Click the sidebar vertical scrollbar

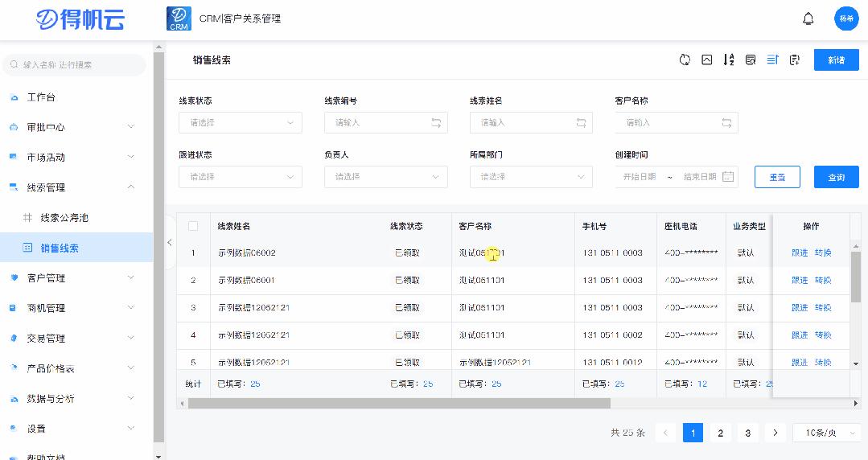[158, 248]
